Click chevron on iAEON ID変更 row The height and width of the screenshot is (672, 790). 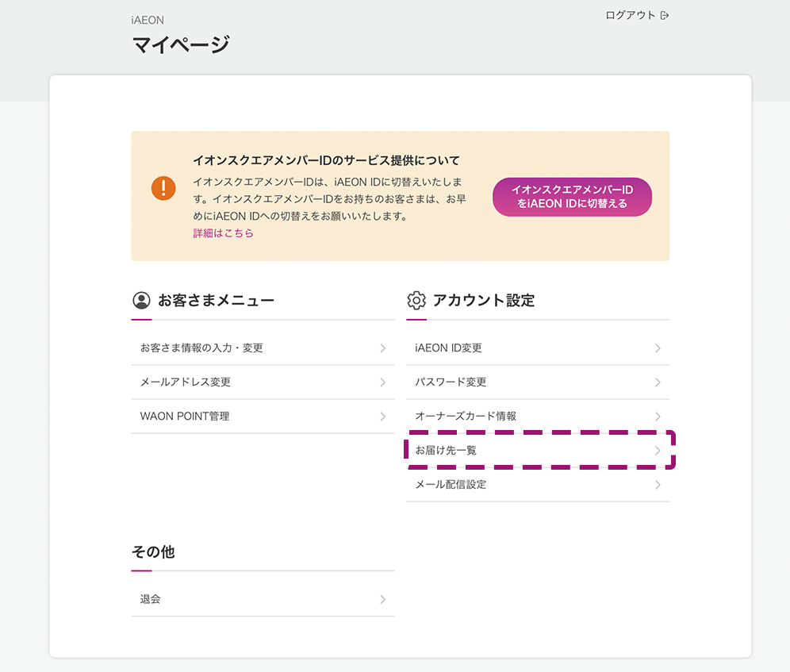tap(658, 348)
